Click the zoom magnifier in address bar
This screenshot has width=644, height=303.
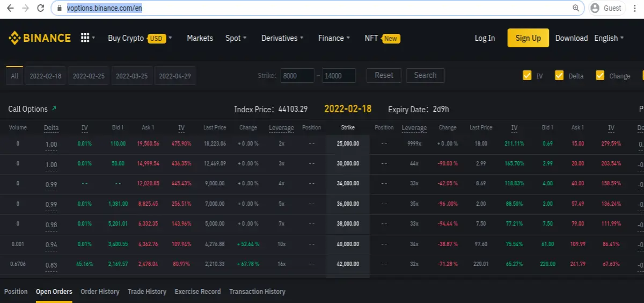[576, 8]
